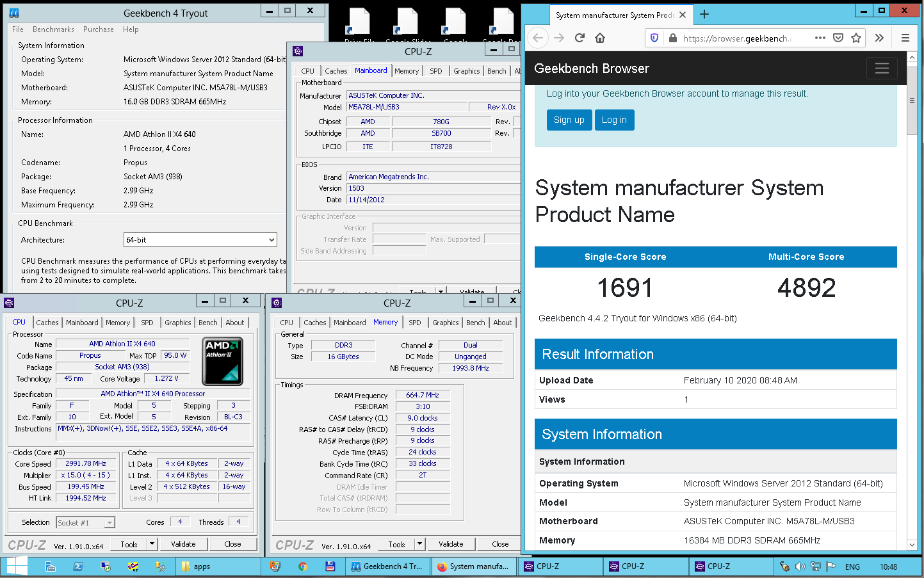Click the DRAM Frequency 664.7 MHz value
This screenshot has height=578, width=924.
coord(423,396)
